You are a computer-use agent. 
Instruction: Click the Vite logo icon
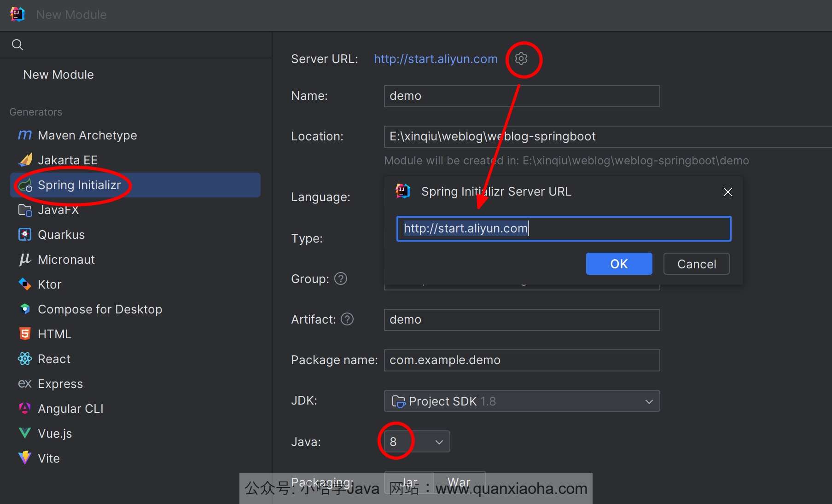tap(25, 458)
